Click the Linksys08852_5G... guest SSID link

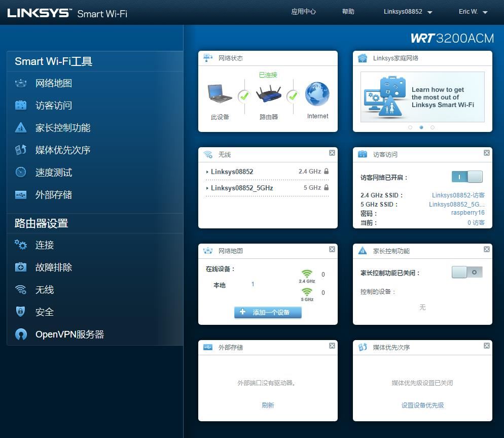457,205
